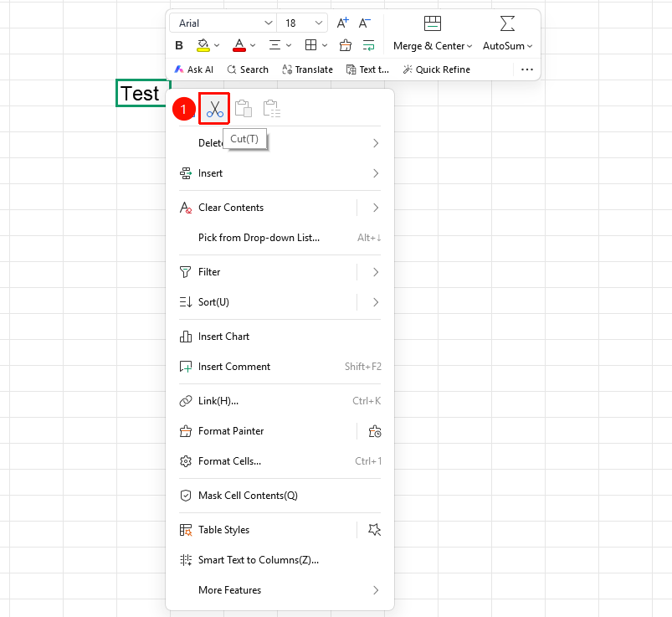Open the fill color dropdown arrow
Screen dimensions: 672x617
point(217,45)
